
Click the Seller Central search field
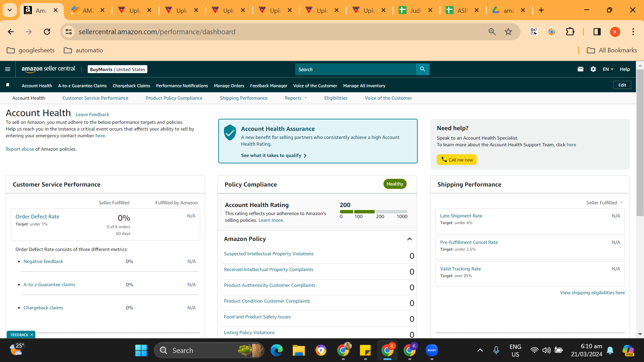point(355,69)
